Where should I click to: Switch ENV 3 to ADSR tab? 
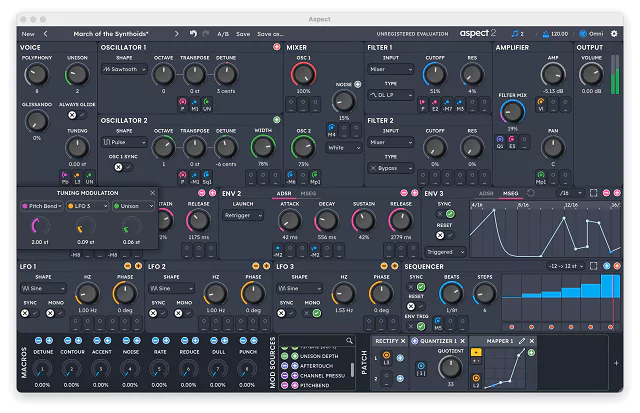(x=486, y=193)
